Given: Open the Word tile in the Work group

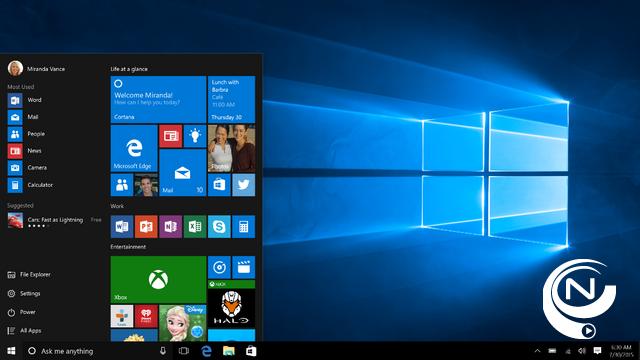Looking at the screenshot, I should [122, 227].
